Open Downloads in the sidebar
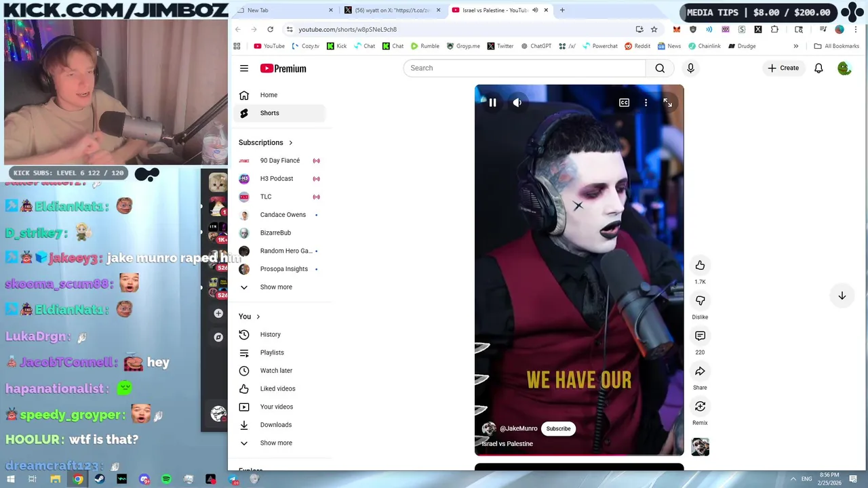Viewport: 868px width, 488px height. point(279,425)
